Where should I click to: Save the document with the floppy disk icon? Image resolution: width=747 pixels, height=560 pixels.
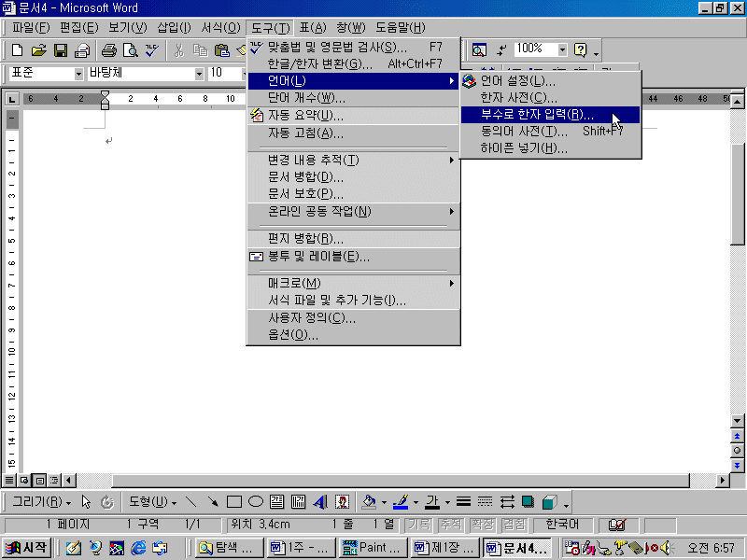coord(61,50)
